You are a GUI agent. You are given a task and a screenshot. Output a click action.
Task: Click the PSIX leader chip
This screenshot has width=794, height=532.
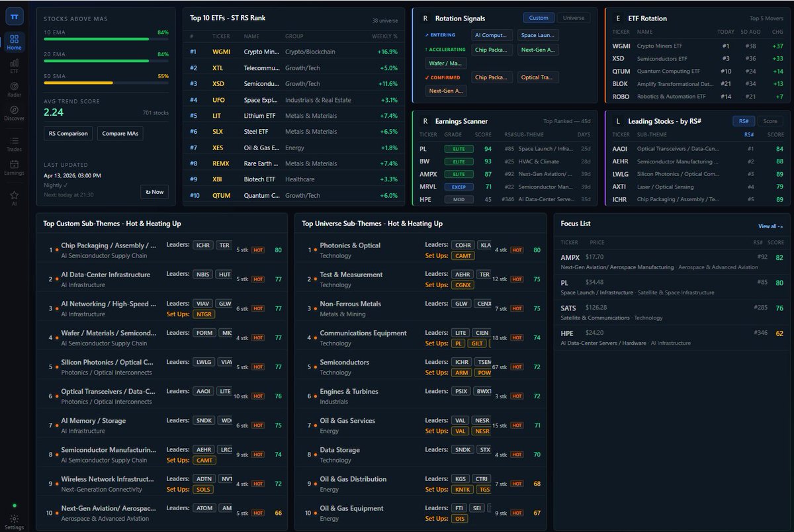462,391
